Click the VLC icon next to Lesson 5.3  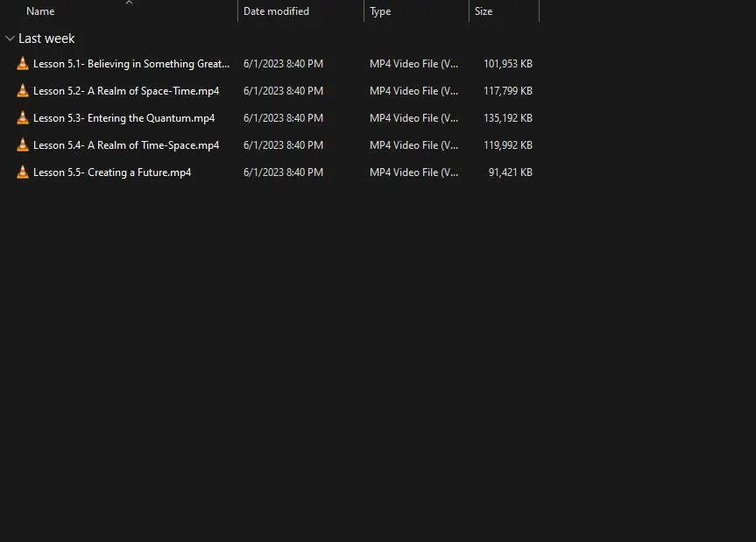point(23,118)
